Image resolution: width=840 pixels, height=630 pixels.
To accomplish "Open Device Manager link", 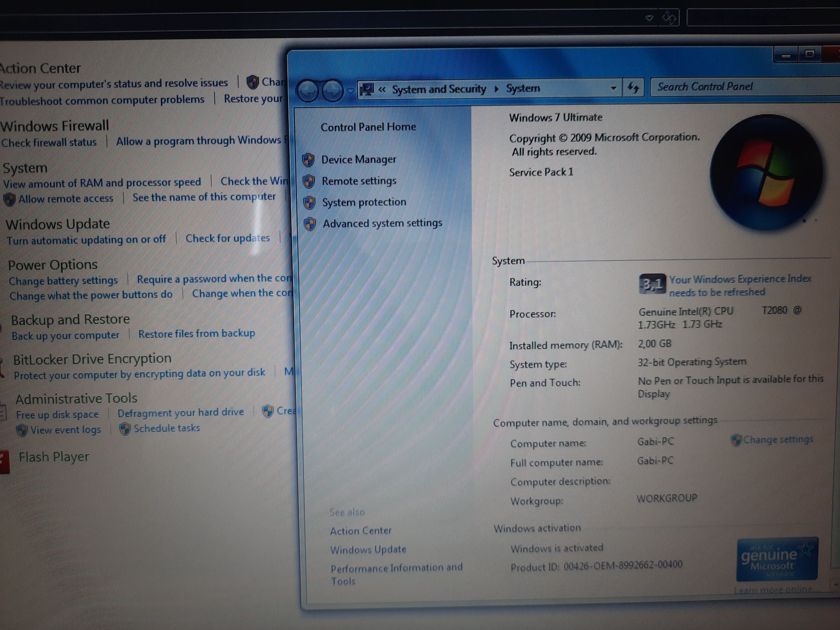I will 359,160.
